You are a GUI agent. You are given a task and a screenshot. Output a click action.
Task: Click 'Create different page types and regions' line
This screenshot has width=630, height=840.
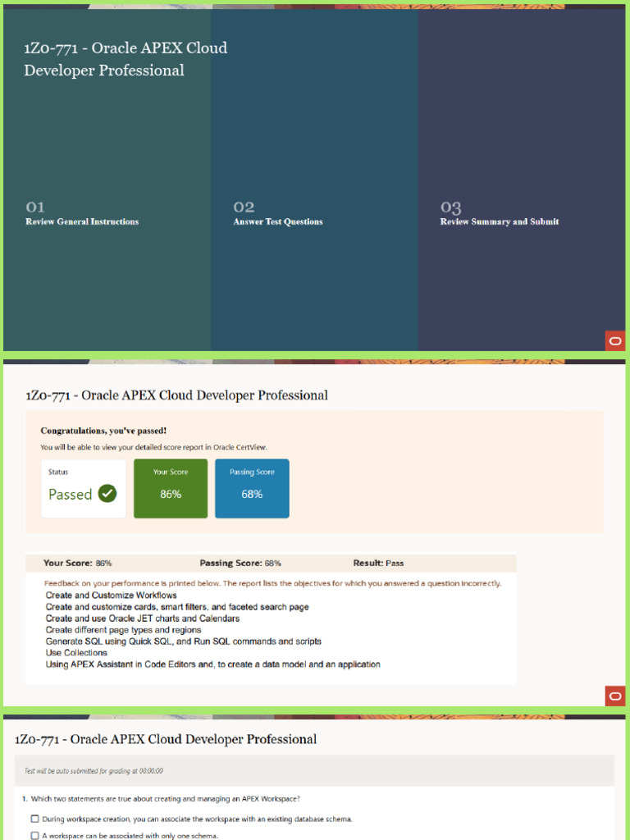tap(123, 630)
